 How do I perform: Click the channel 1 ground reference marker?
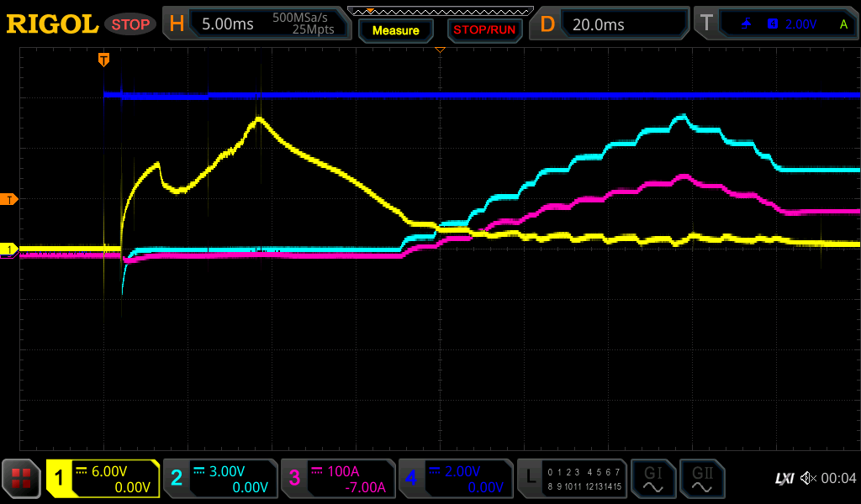(9, 249)
